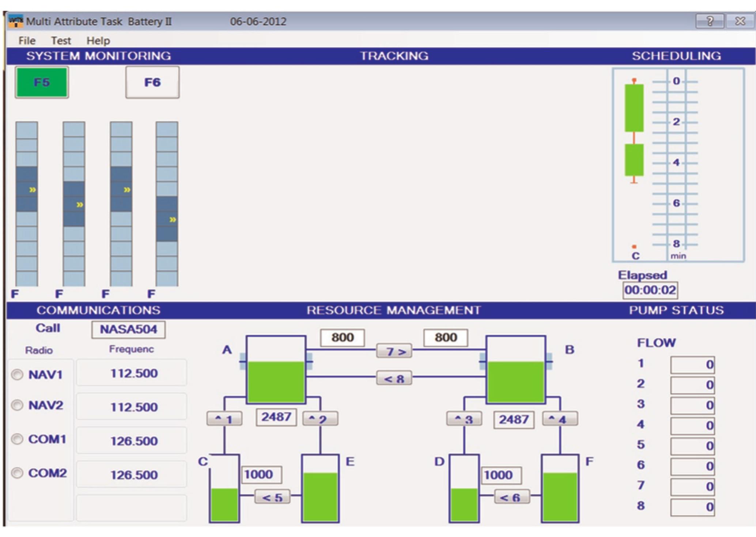Click the Elapsed time 00:00:02 display

tap(650, 290)
